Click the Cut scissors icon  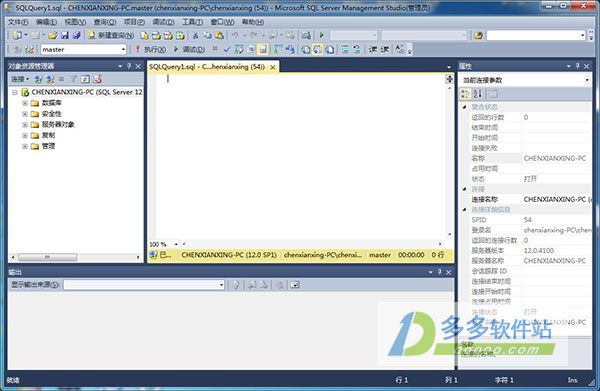tap(195, 36)
